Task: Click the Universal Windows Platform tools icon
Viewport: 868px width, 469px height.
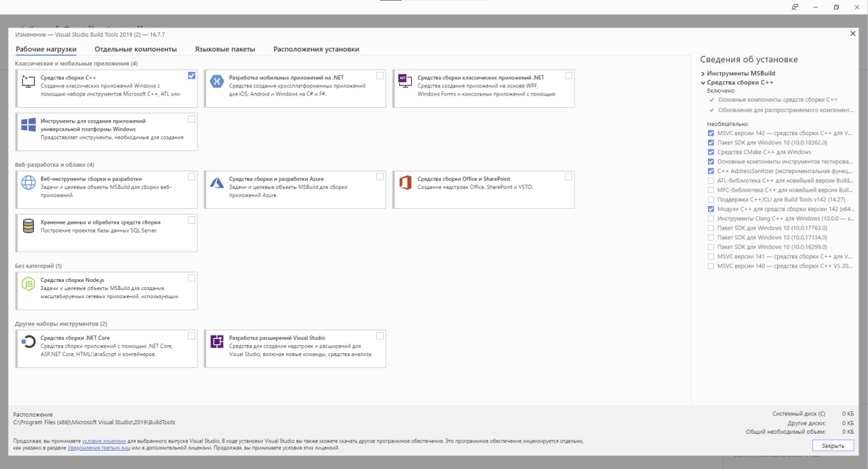Action: click(x=28, y=125)
